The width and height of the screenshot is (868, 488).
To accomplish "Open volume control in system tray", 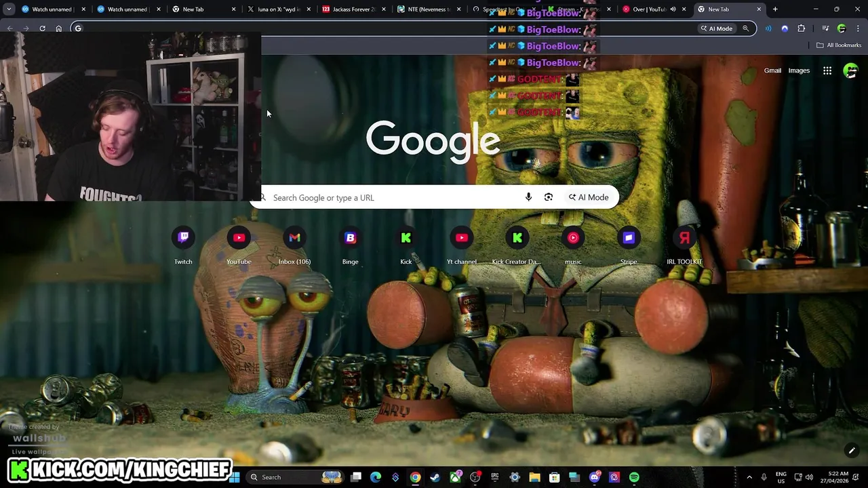I will [x=808, y=477].
